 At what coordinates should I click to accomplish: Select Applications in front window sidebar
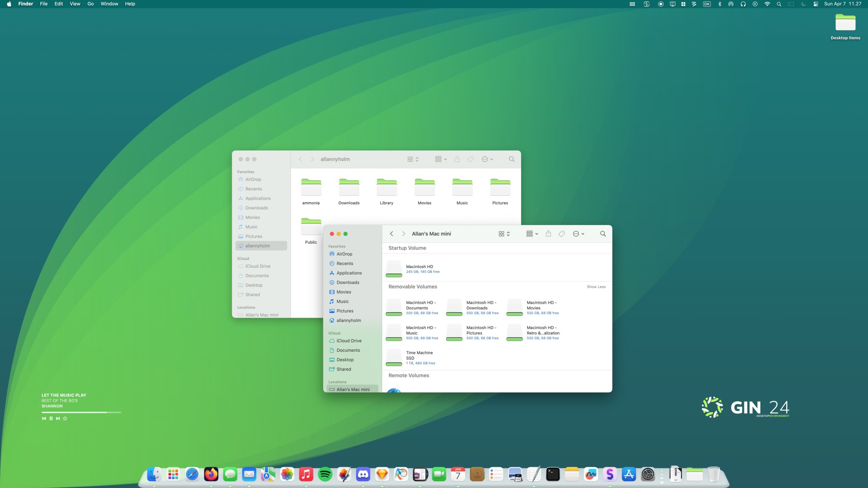pyautogui.click(x=352, y=273)
